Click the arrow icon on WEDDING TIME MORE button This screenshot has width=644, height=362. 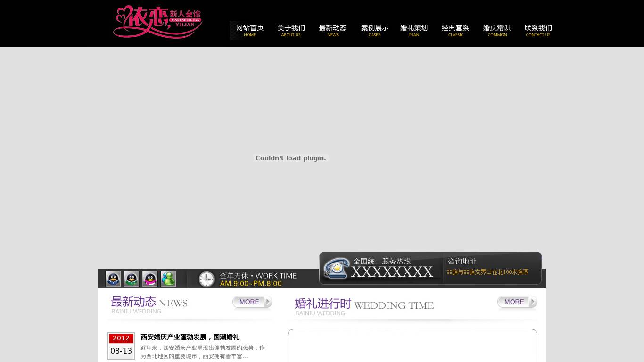click(x=532, y=302)
